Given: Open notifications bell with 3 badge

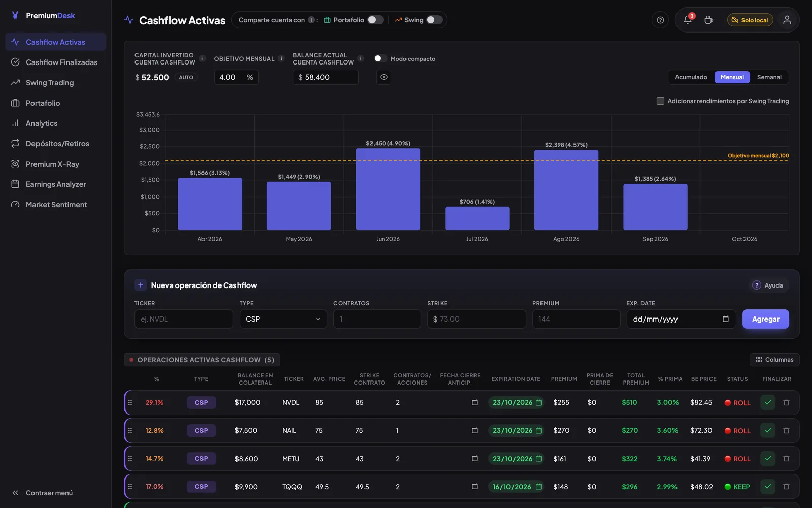Looking at the screenshot, I should point(688,20).
